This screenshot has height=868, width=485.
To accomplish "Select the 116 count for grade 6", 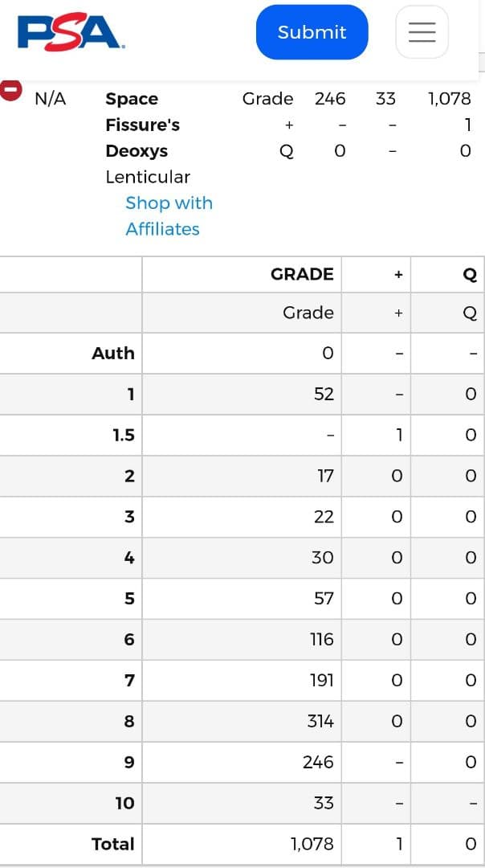I will (x=322, y=639).
